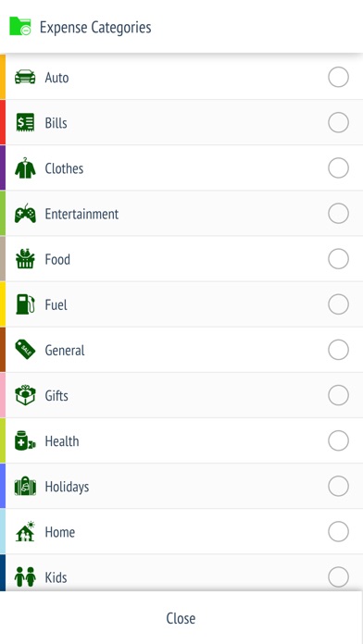Click the Bills receipt icon
This screenshot has width=363, height=644.
click(x=25, y=122)
